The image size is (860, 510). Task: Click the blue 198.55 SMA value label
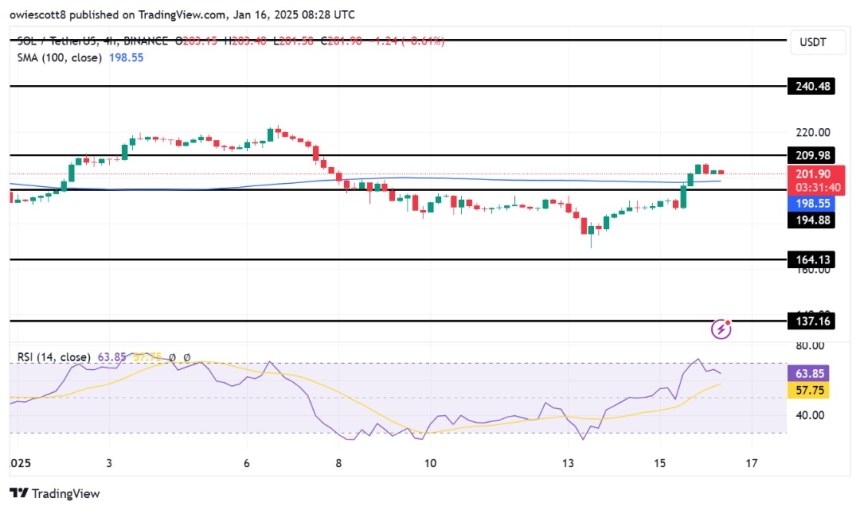point(811,203)
